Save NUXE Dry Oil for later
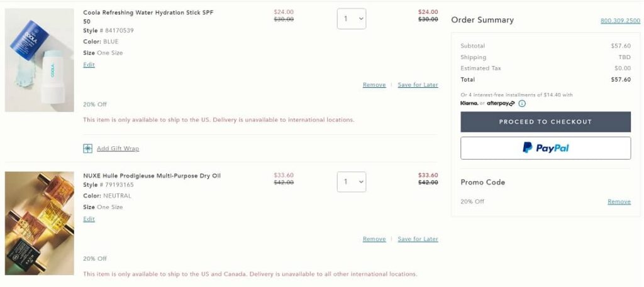This screenshot has width=644, height=287. coord(418,239)
